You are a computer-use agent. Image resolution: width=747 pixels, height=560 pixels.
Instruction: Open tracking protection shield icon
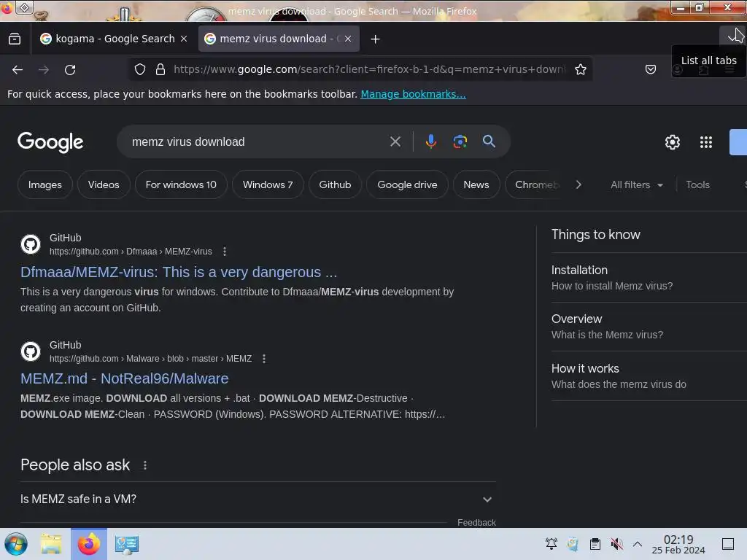pos(139,69)
